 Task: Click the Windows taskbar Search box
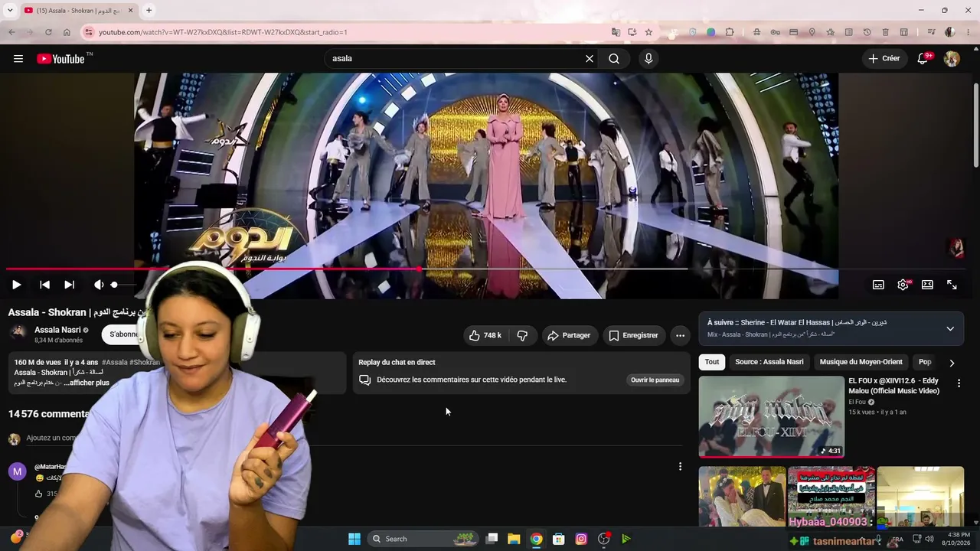[x=423, y=539]
